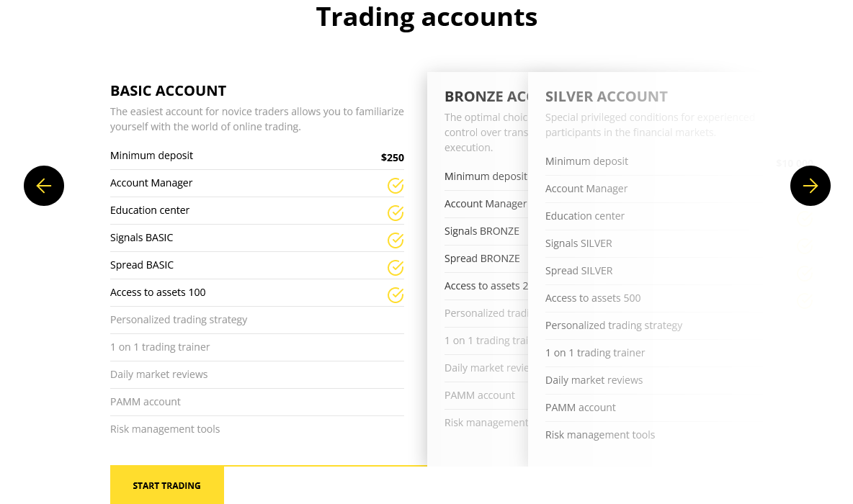Click the Education center checkmark icon

(x=396, y=212)
